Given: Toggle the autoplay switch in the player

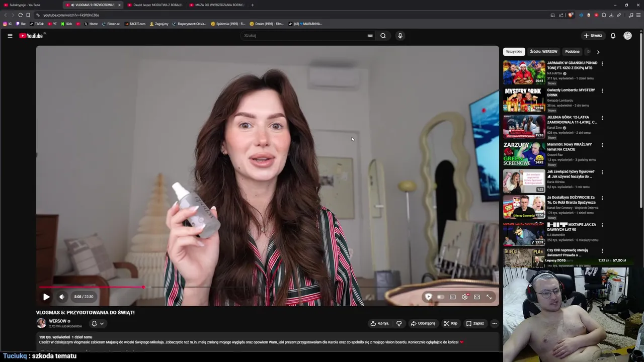Looking at the screenshot, I should click(x=441, y=297).
